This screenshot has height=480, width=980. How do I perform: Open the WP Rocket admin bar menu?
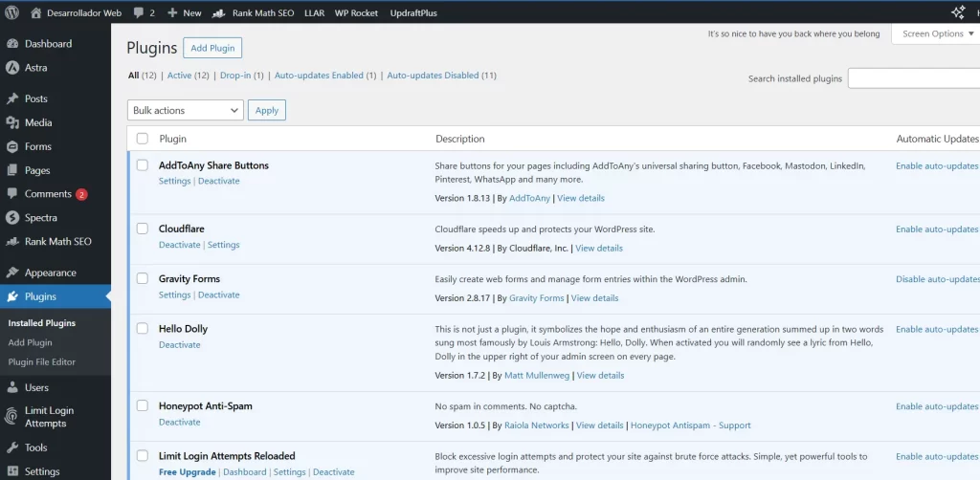(x=356, y=12)
